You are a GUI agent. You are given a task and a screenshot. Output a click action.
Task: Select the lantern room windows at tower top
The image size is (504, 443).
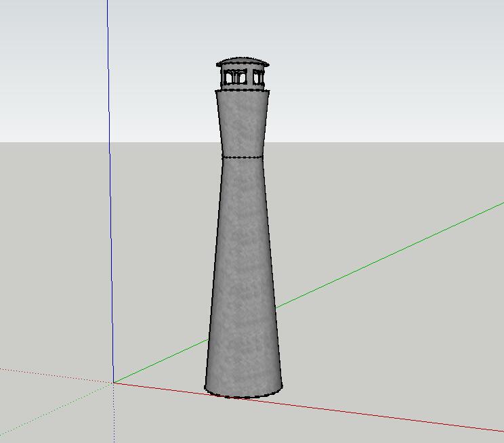243,78
